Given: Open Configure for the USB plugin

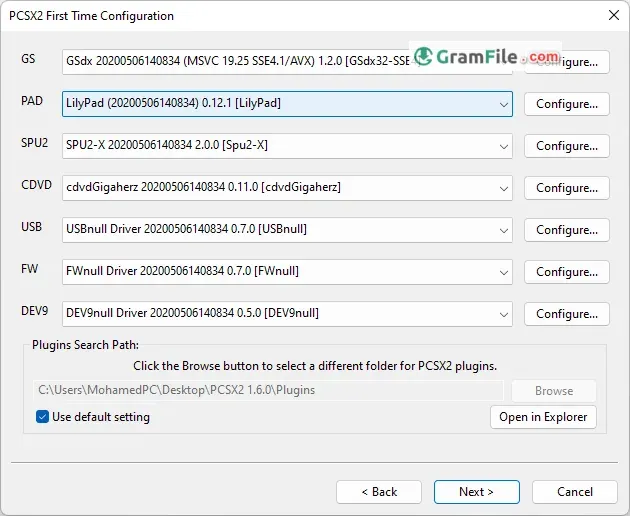Looking at the screenshot, I should (567, 230).
